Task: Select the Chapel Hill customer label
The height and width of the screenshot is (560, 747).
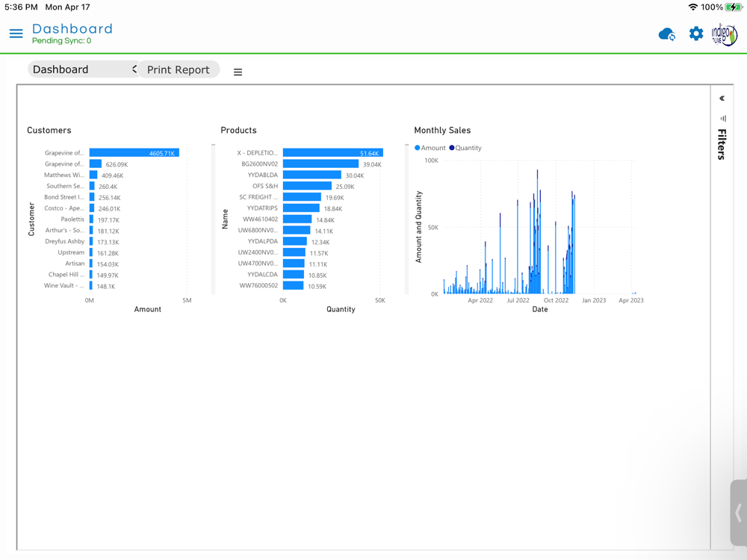Action: [66, 274]
